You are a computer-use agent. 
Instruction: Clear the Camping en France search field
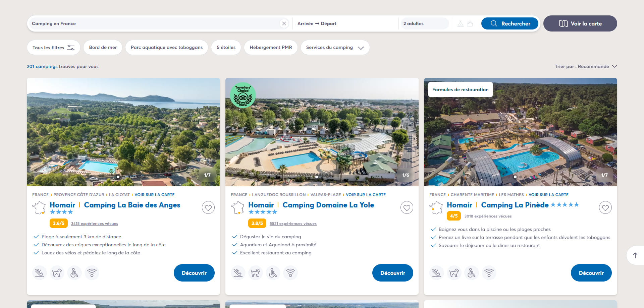click(284, 23)
